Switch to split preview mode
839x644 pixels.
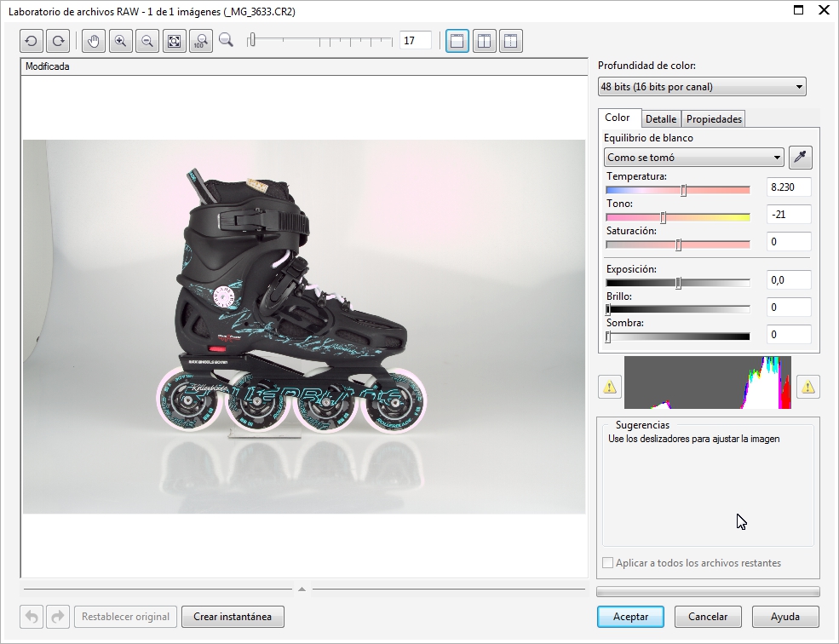pos(511,41)
